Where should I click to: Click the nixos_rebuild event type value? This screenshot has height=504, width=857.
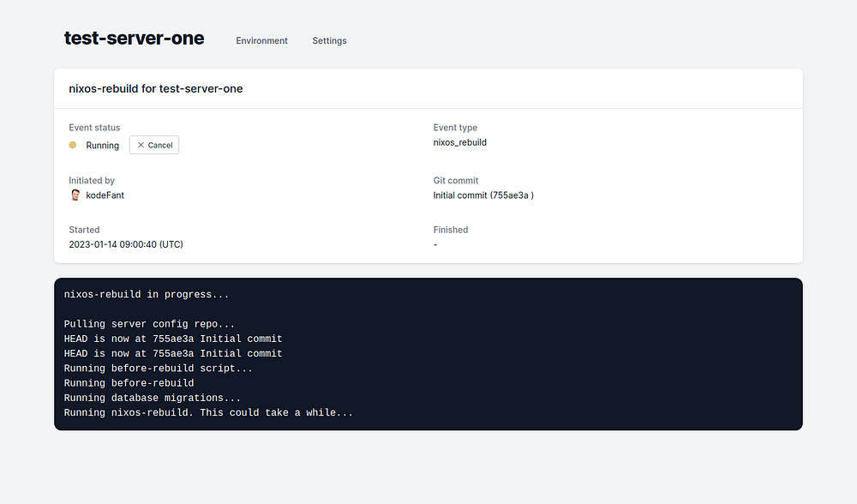[460, 142]
